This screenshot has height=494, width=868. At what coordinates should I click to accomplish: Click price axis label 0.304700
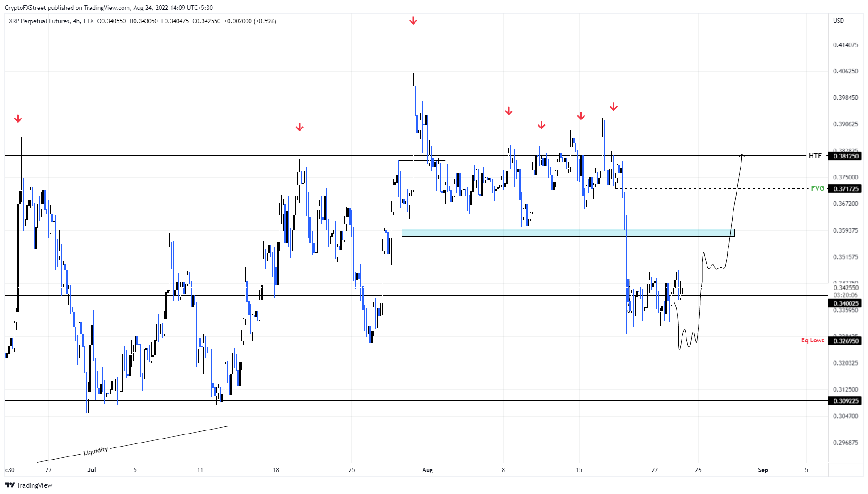coord(845,416)
